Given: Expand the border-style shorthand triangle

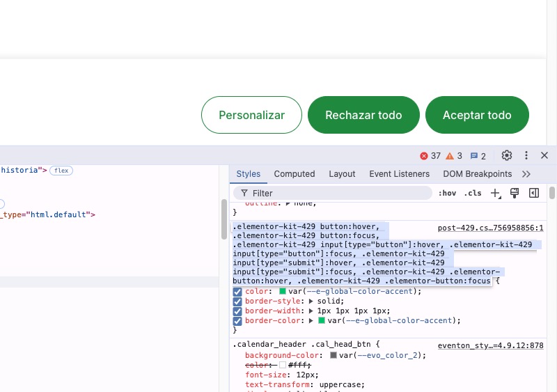Looking at the screenshot, I should point(311,301).
